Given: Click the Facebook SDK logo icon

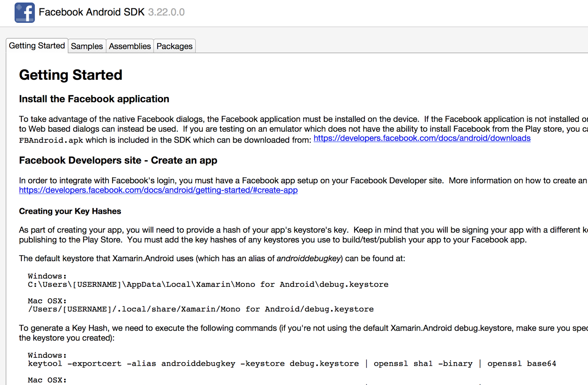Looking at the screenshot, I should [x=24, y=12].
